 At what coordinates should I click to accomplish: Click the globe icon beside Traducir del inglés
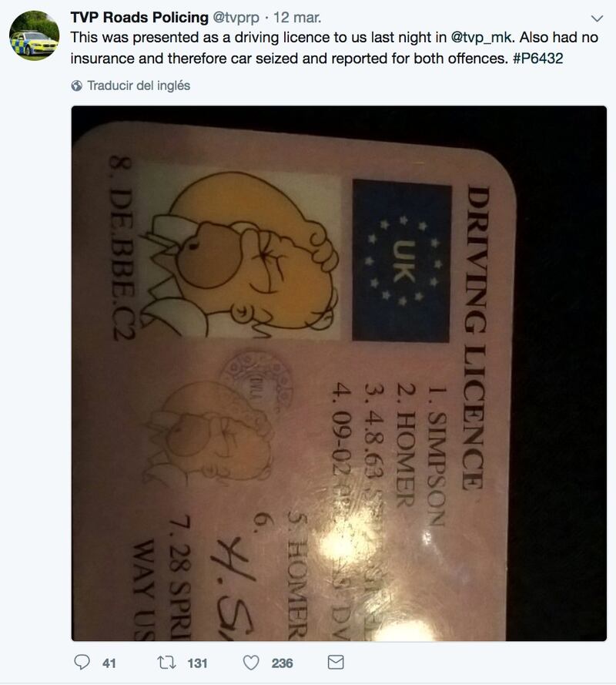(76, 86)
